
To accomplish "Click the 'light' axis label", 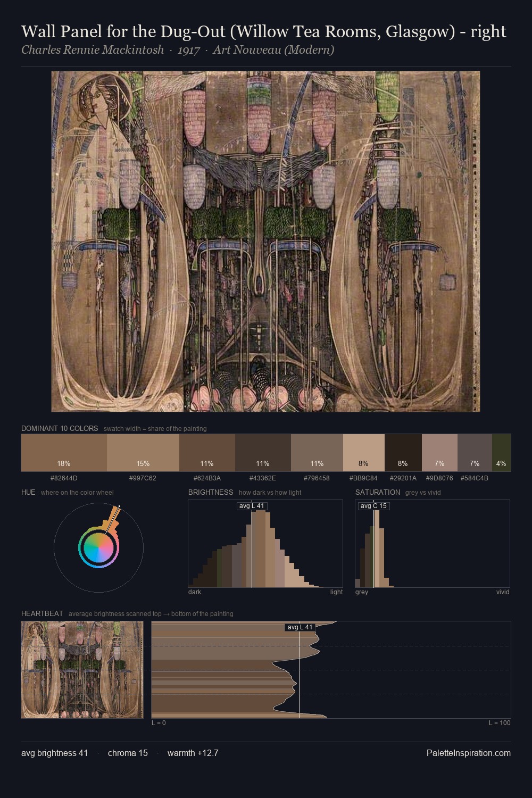I will click(x=336, y=592).
